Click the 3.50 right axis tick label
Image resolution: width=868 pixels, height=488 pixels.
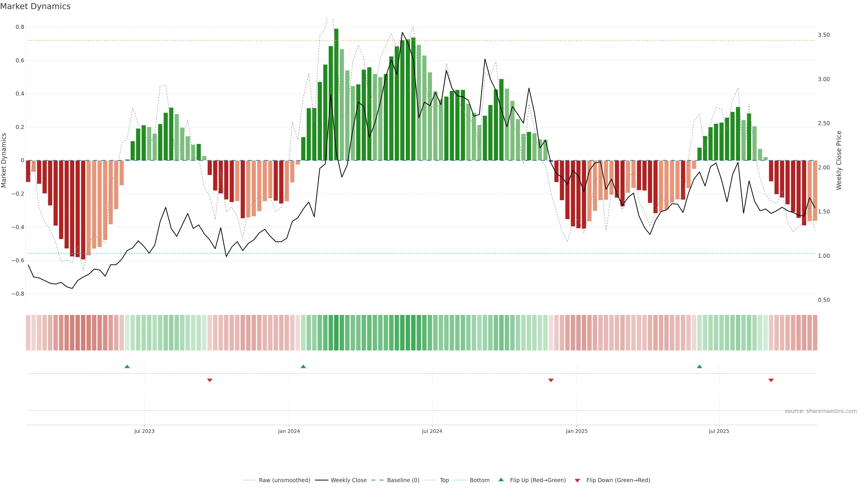(823, 35)
